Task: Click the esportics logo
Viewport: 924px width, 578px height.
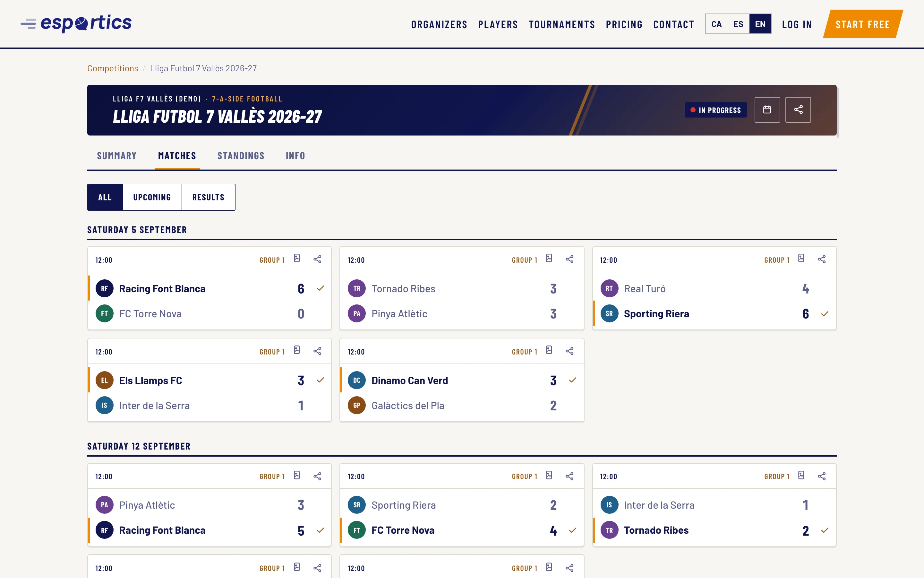Action: [76, 24]
